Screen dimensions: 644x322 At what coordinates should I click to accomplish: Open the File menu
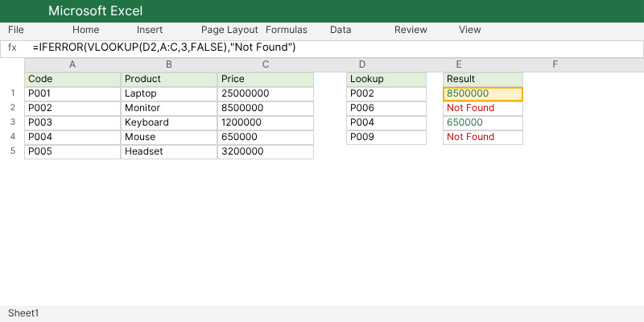point(16,30)
